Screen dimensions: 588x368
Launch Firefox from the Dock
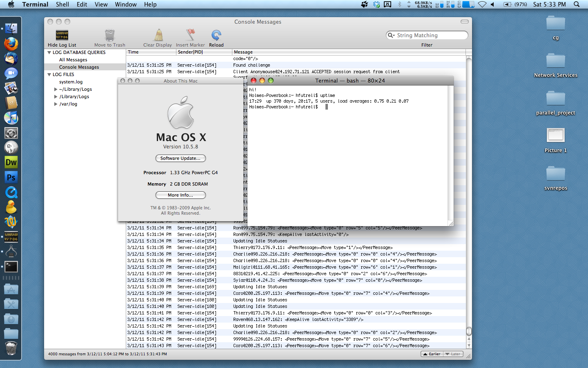[x=11, y=44]
